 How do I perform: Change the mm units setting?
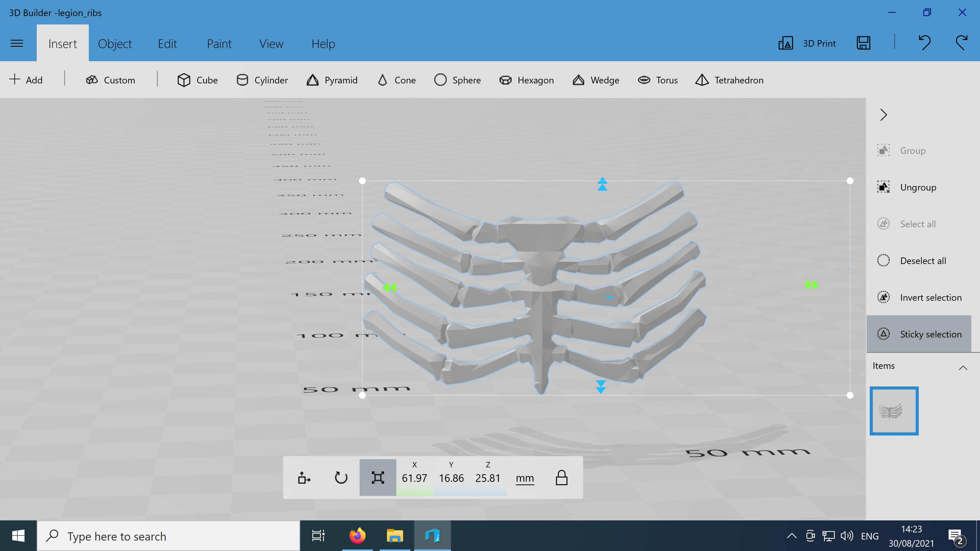coord(525,478)
